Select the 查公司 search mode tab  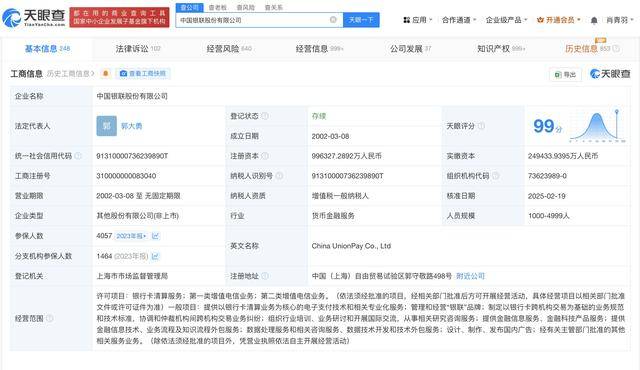click(189, 7)
